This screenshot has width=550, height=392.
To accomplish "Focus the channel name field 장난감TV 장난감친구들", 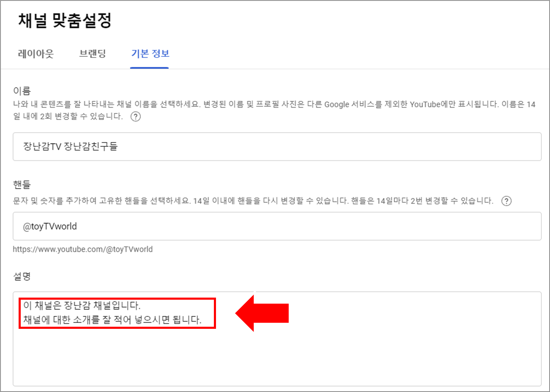I will (277, 147).
